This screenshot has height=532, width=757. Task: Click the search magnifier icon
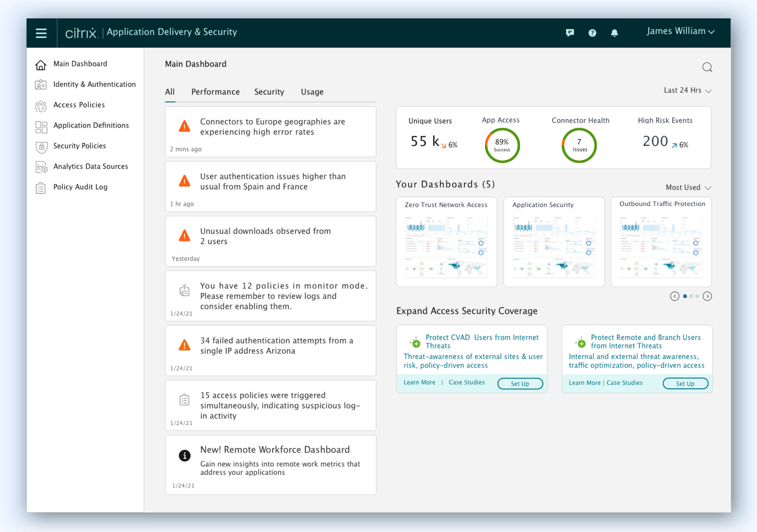(x=707, y=67)
